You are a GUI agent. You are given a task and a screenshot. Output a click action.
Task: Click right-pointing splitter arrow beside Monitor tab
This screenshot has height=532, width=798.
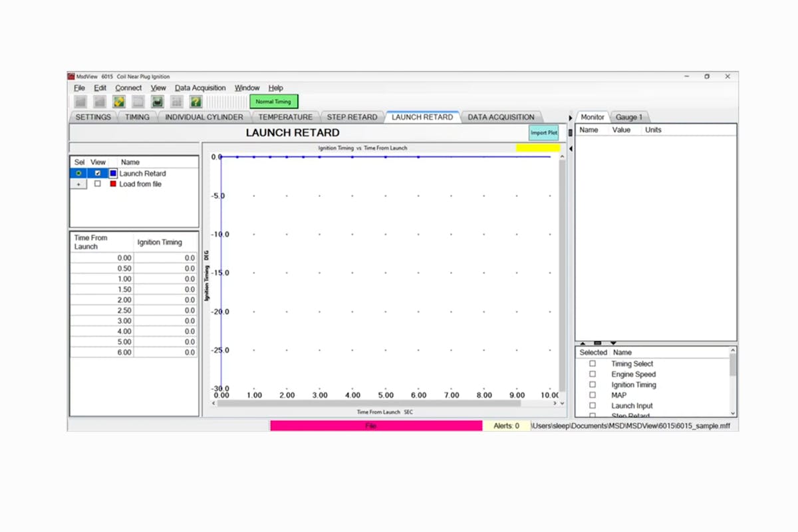tap(571, 118)
